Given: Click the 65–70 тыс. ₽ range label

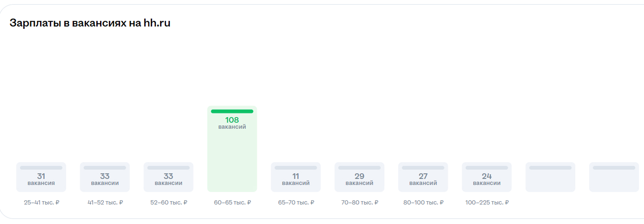Looking at the screenshot, I should click(296, 203).
